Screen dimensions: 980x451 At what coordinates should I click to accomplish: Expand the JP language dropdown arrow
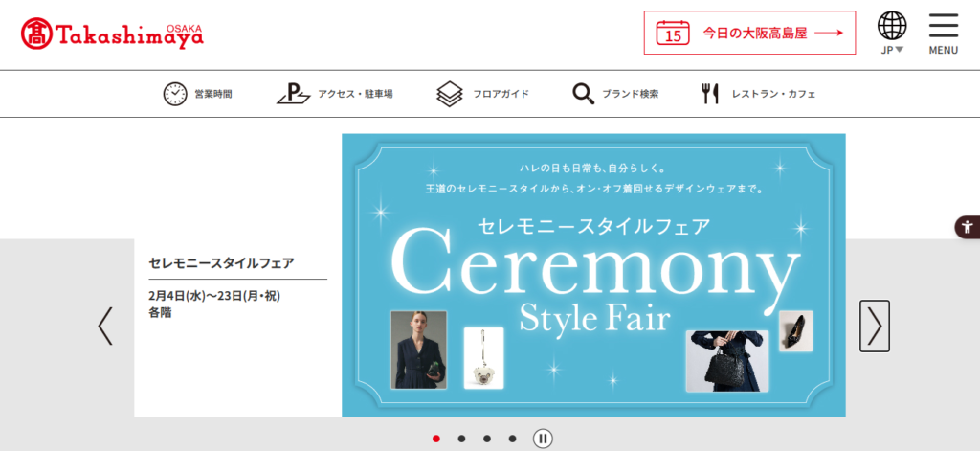(900, 50)
